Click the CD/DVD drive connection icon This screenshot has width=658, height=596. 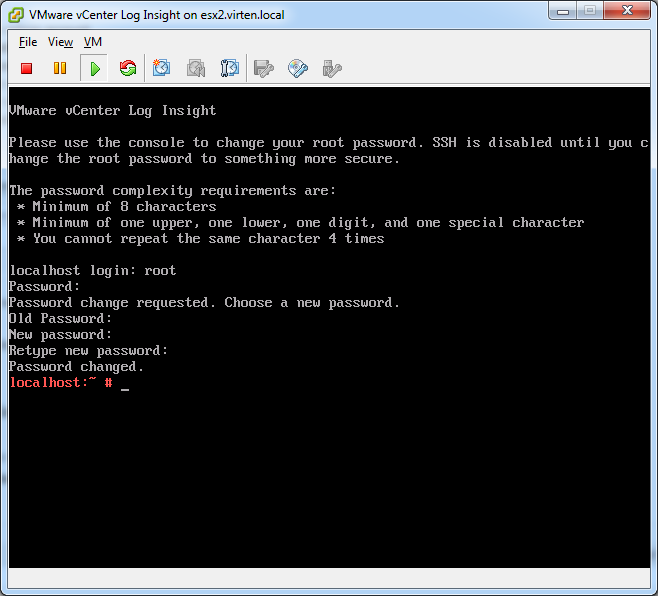298,68
